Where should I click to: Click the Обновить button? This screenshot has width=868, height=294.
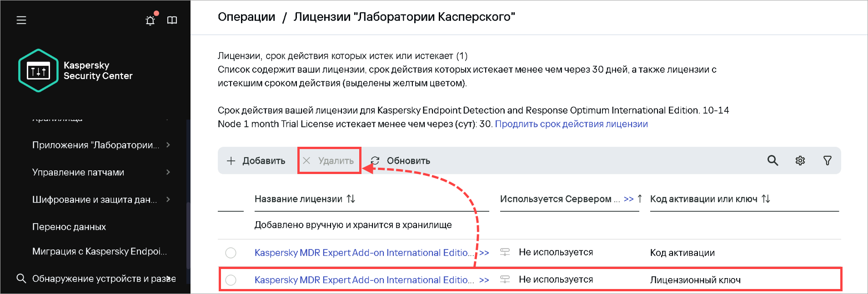(x=400, y=160)
